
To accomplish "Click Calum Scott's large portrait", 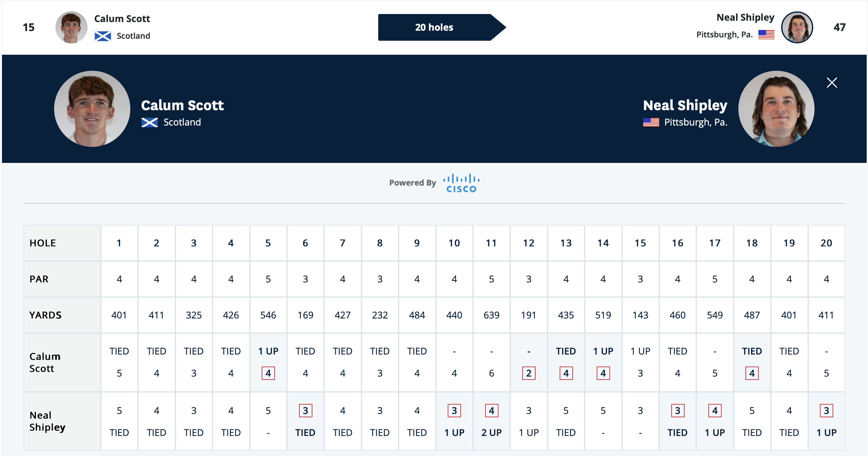I will coord(92,109).
